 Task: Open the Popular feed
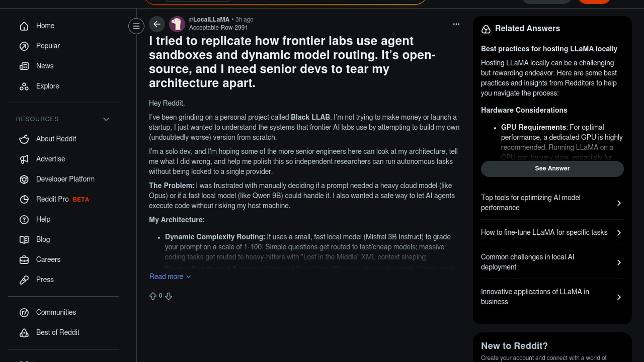click(48, 46)
